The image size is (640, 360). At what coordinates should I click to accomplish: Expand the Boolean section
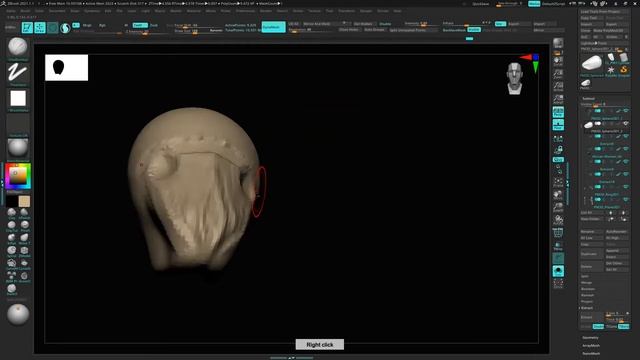click(587, 289)
